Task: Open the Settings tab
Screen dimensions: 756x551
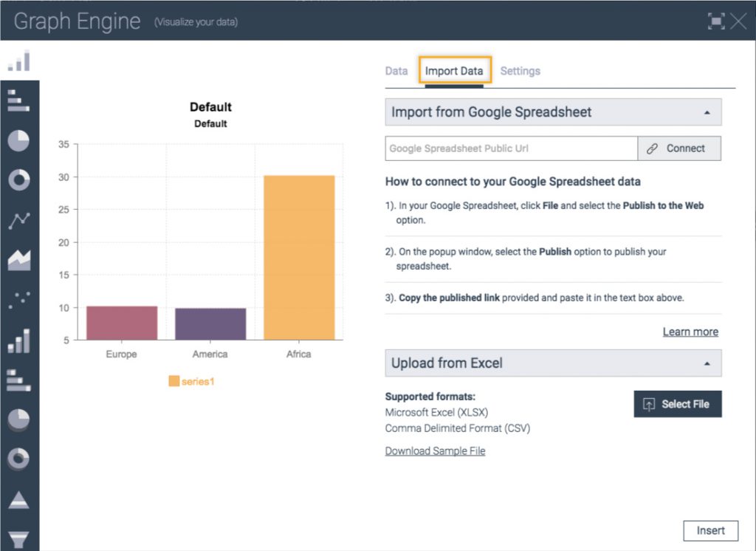Action: pyautogui.click(x=520, y=70)
